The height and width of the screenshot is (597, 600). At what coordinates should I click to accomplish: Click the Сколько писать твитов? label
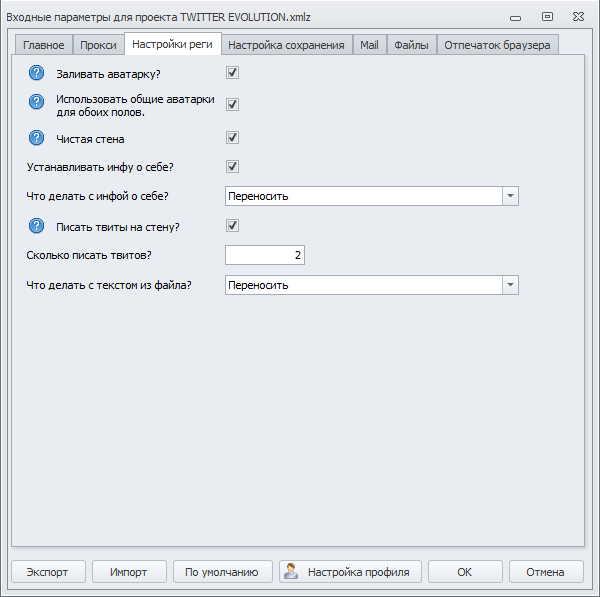(x=89, y=255)
